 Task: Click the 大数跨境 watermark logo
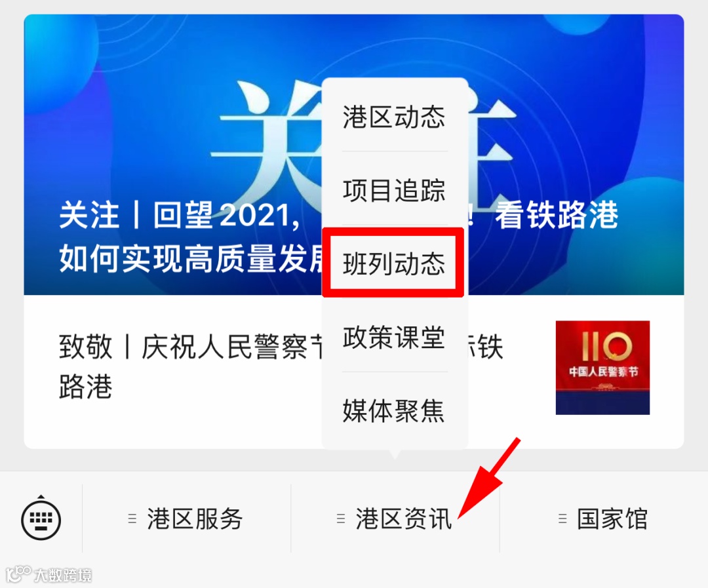coord(18,574)
